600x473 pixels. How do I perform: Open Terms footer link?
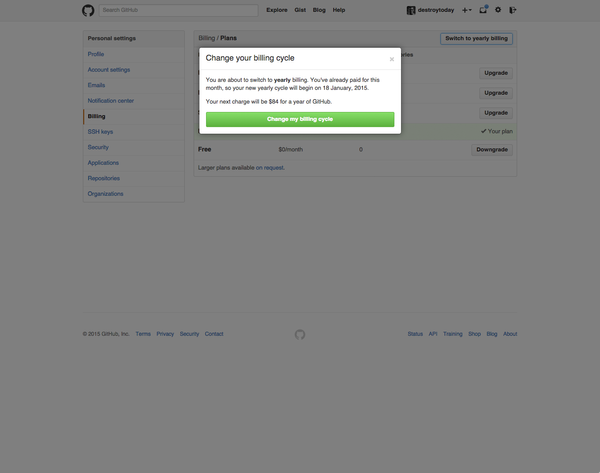point(143,334)
